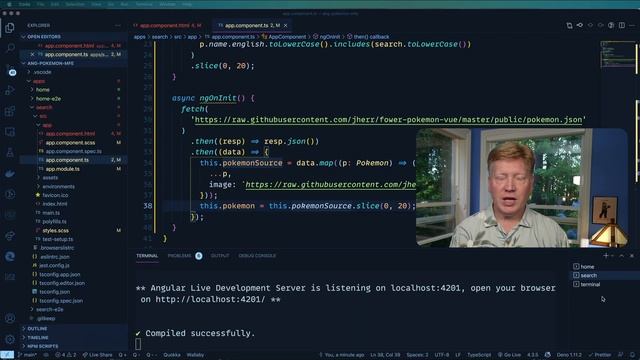This screenshot has height=360, width=640.
Task: Open app.component.scss in file tree
Action: [x=70, y=142]
